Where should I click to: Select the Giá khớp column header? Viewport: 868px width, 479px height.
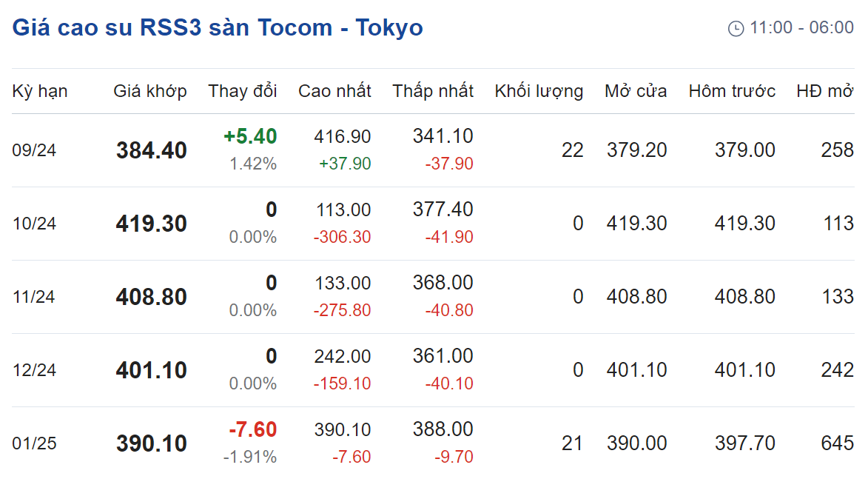click(150, 91)
